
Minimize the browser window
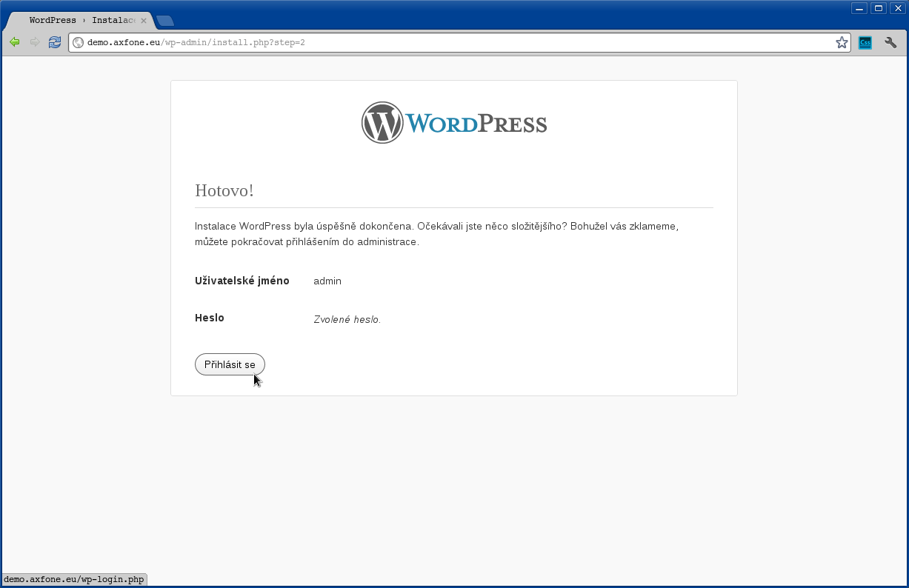859,8
